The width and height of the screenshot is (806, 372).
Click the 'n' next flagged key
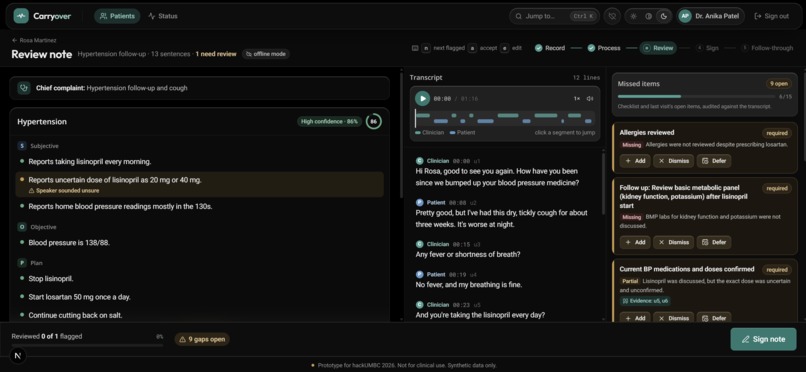[x=426, y=48]
